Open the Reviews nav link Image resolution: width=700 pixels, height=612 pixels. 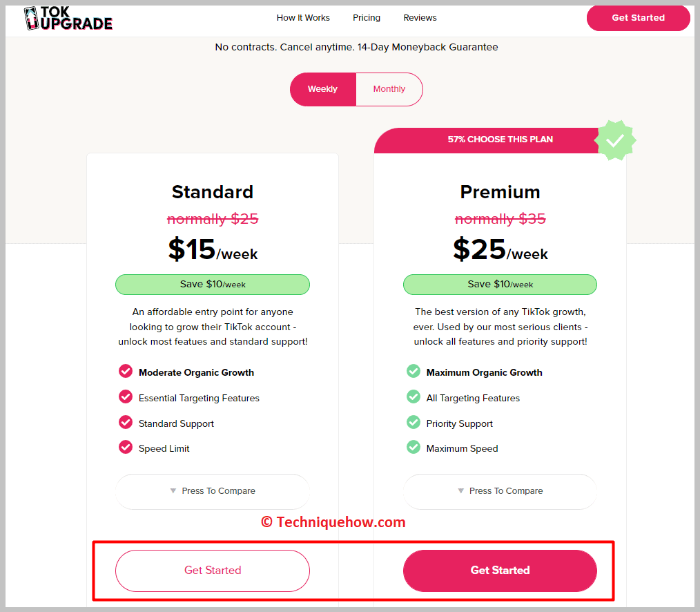[420, 18]
